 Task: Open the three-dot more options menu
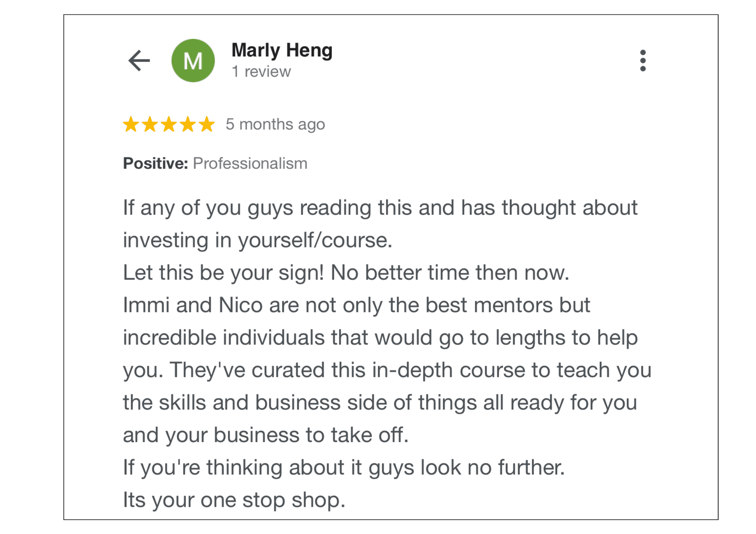pyautogui.click(x=643, y=60)
